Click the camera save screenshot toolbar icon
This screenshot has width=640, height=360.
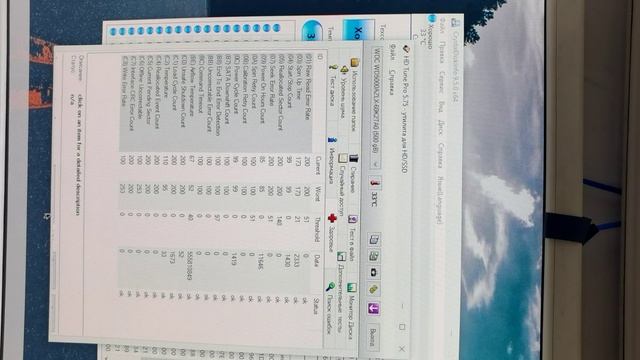pos(373,273)
